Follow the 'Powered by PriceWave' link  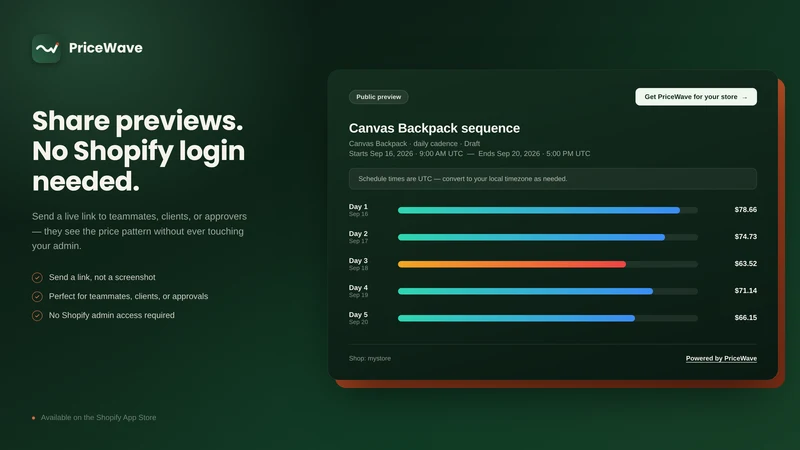[x=721, y=359]
